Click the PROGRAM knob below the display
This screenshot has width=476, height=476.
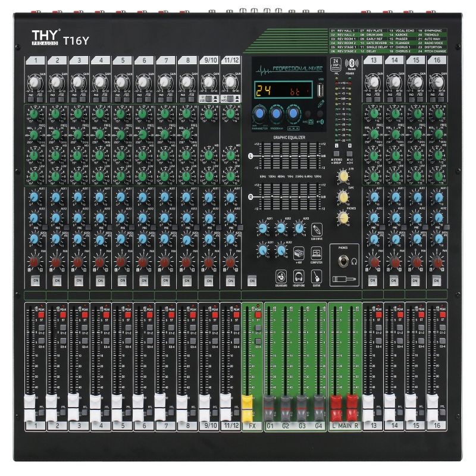click(277, 113)
